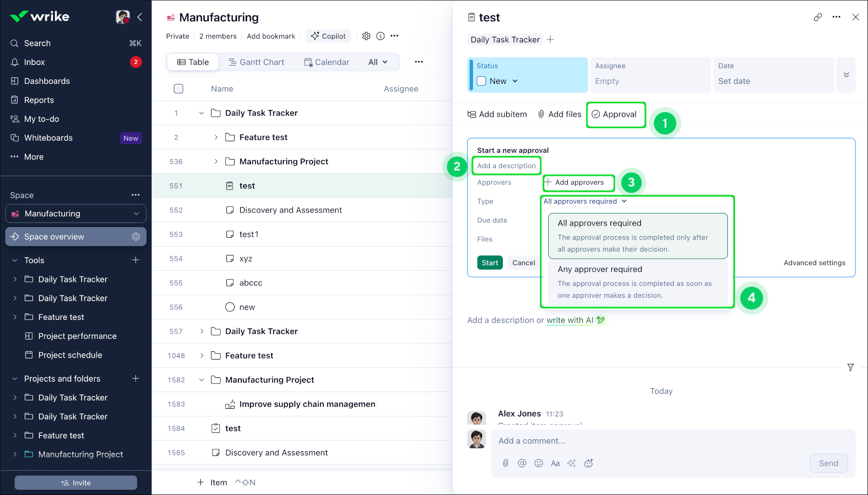
Task: Click the robot icon in comment toolbar
Action: click(589, 463)
